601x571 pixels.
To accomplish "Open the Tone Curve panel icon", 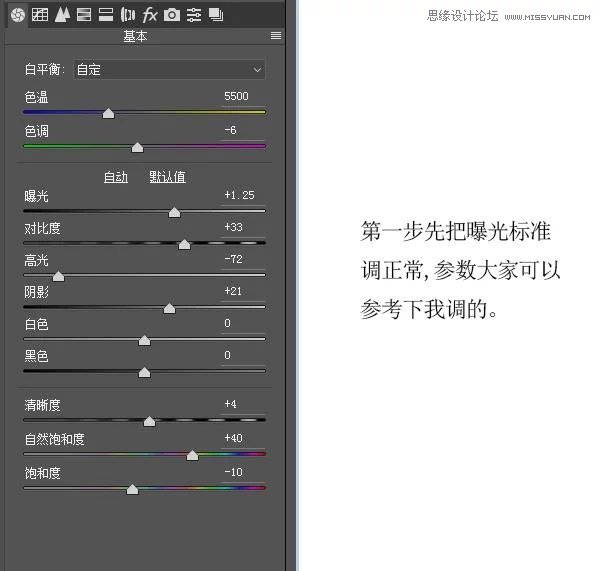I will 40,15.
